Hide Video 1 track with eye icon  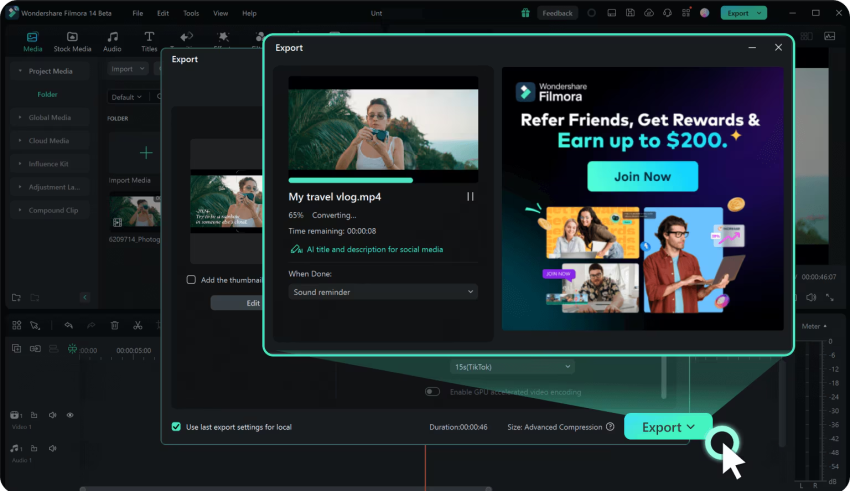point(70,415)
